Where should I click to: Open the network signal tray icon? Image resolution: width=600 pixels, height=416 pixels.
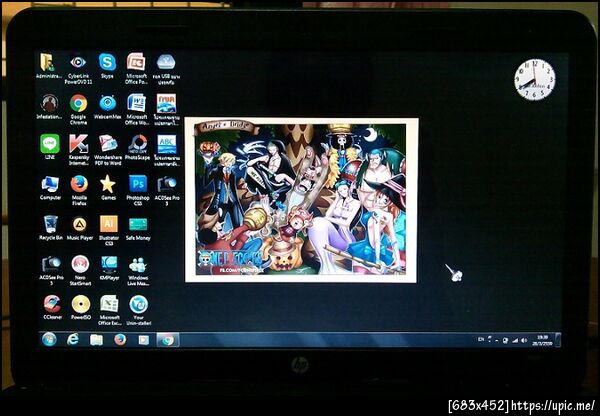(515, 340)
